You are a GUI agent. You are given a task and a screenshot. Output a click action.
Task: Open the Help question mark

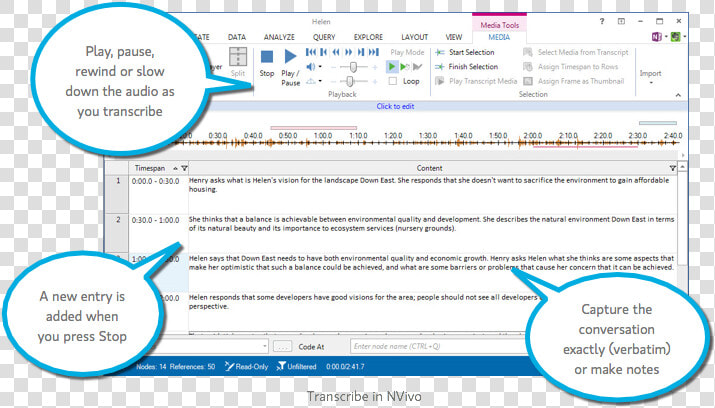click(602, 21)
